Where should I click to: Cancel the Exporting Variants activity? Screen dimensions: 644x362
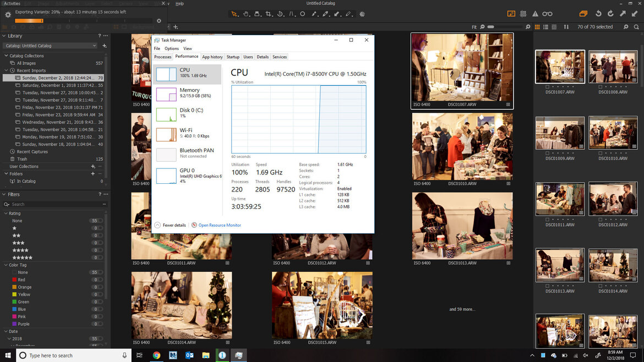[x=159, y=20]
